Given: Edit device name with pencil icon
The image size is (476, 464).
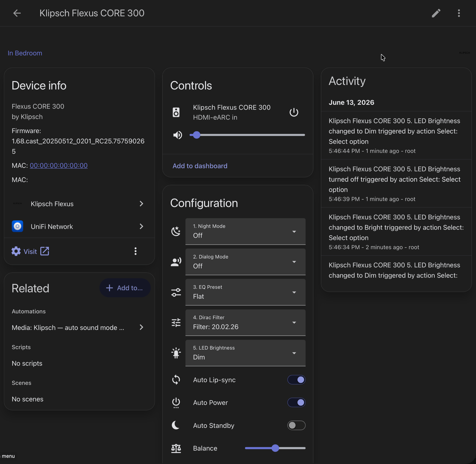Looking at the screenshot, I should pyautogui.click(x=436, y=13).
